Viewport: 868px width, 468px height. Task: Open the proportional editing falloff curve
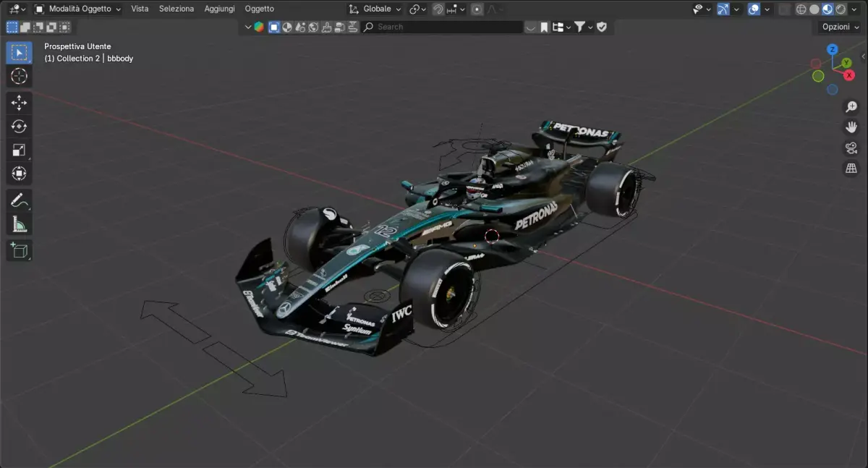[495, 9]
